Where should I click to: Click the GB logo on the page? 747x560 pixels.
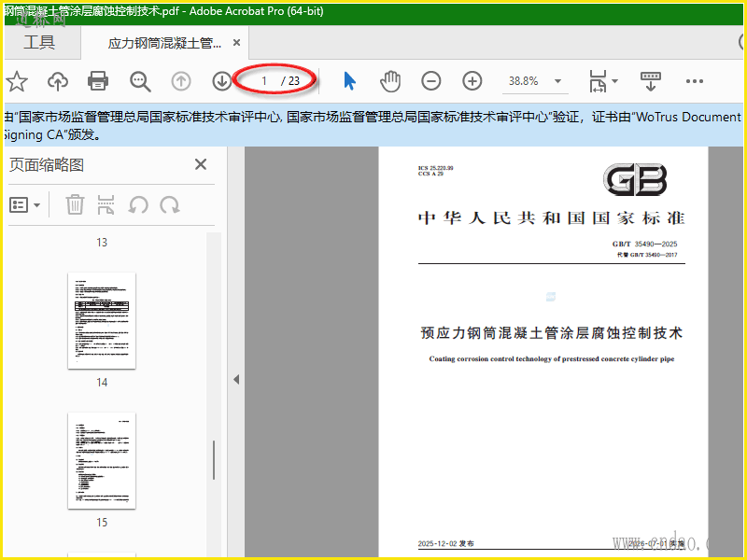point(635,179)
